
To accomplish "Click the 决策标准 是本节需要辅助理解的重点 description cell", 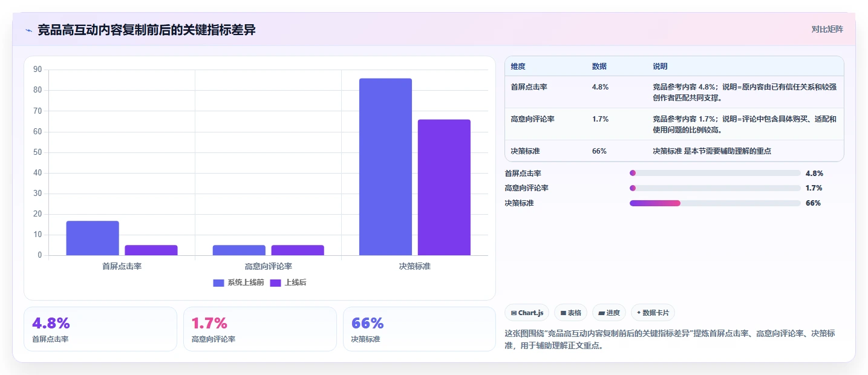I will [x=712, y=151].
